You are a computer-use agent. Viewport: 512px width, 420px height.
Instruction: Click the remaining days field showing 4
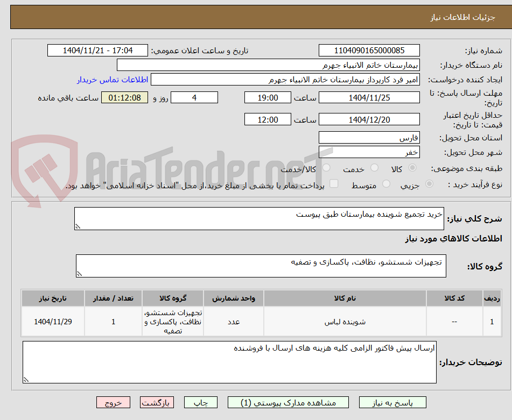[194, 97]
